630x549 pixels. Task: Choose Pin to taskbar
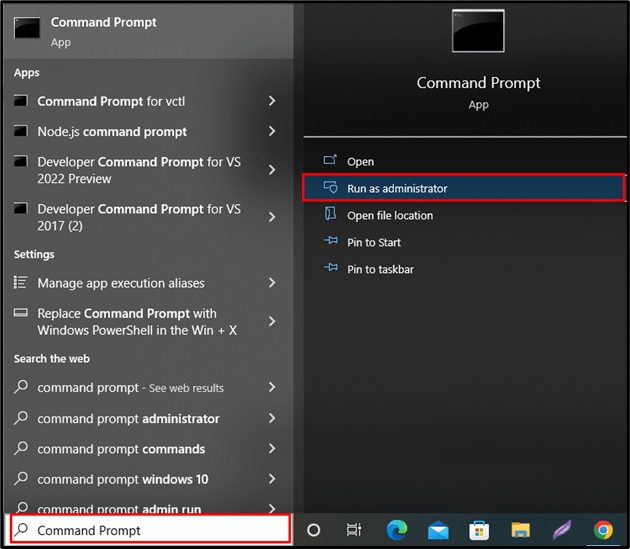point(464,269)
